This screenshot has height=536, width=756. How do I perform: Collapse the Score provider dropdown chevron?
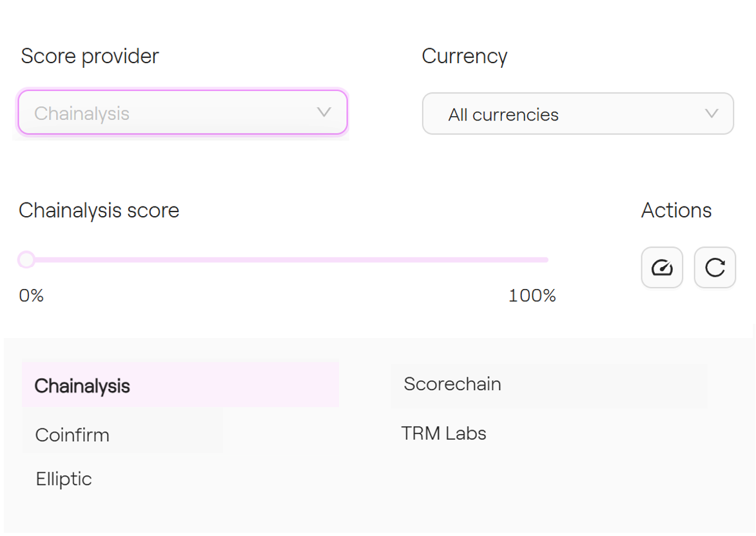click(324, 112)
